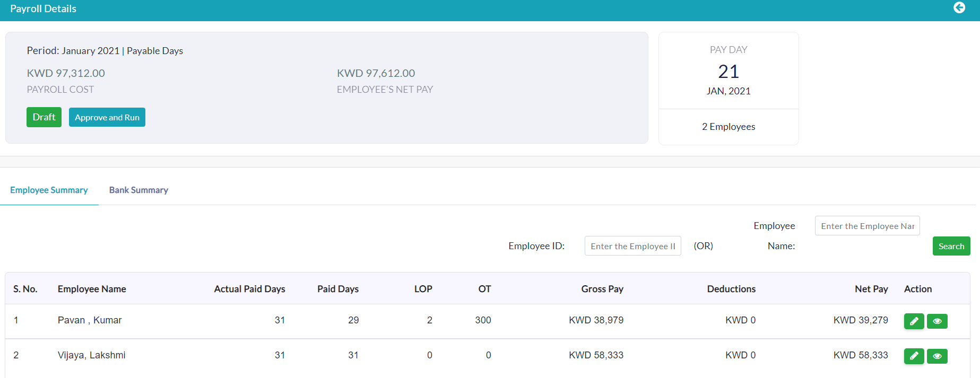The width and height of the screenshot is (980, 378).
Task: Click gross pay KWD 38,979
Action: [x=596, y=320]
